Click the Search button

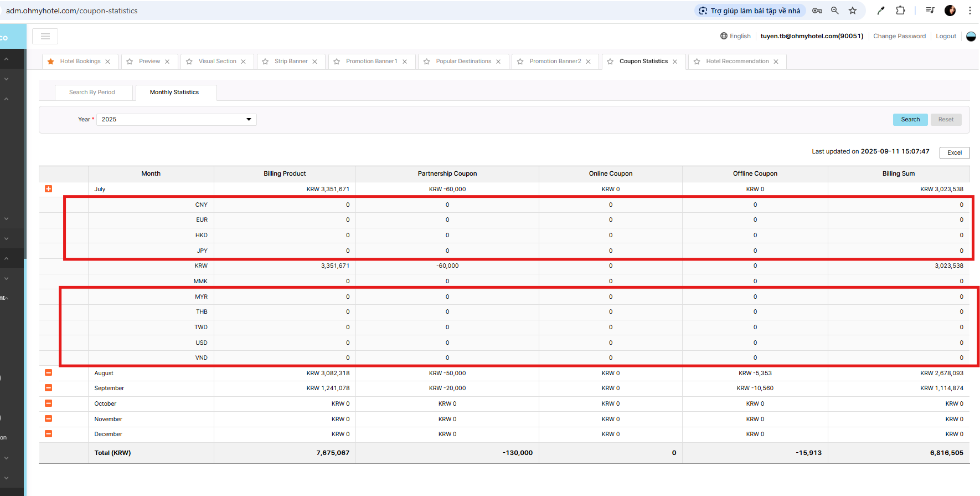point(910,120)
